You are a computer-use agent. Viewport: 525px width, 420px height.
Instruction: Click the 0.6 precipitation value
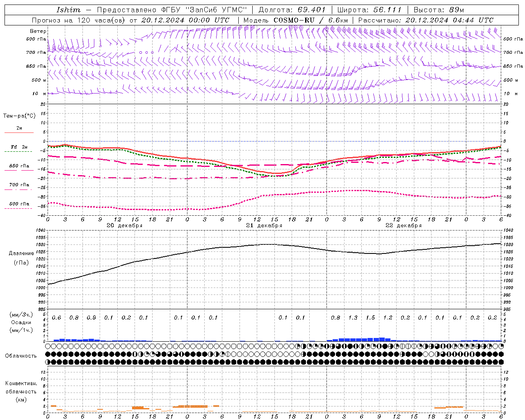click(x=57, y=318)
